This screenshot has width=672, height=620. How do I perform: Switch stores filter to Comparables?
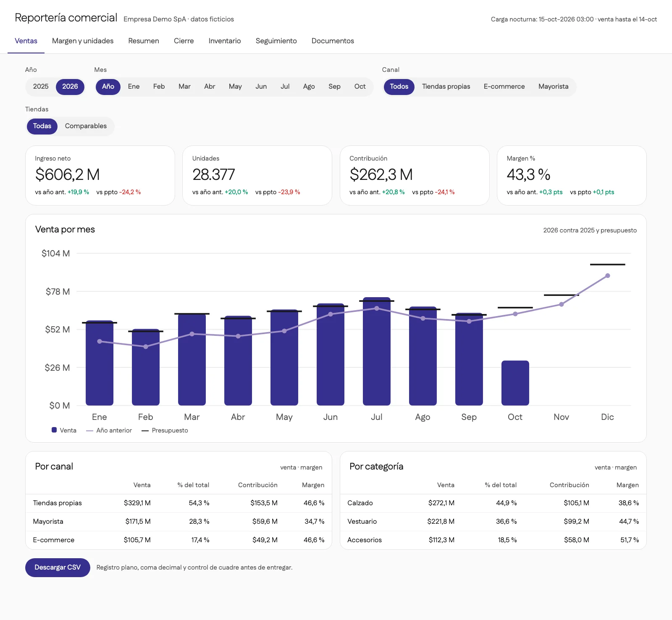coord(86,126)
